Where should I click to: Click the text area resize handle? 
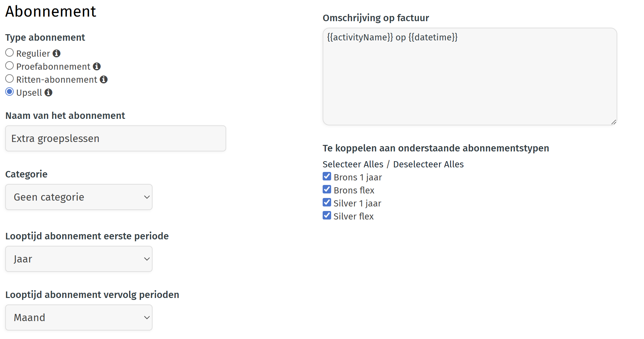click(614, 122)
